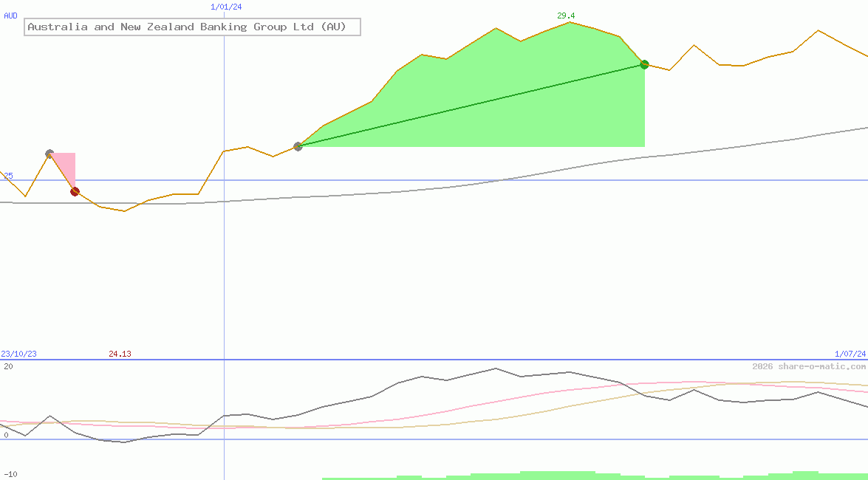The image size is (868, 480).
Task: Click the 20 indicator axis label
Action: (8, 366)
